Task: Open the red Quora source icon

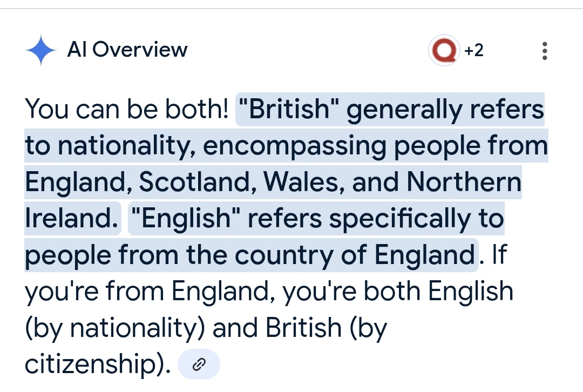Action: tap(444, 50)
